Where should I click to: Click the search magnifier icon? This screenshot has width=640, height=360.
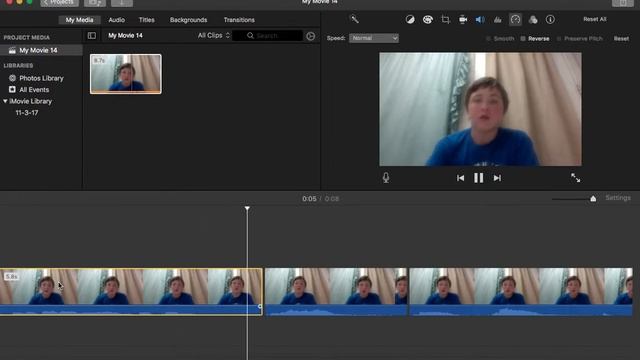pos(250,36)
